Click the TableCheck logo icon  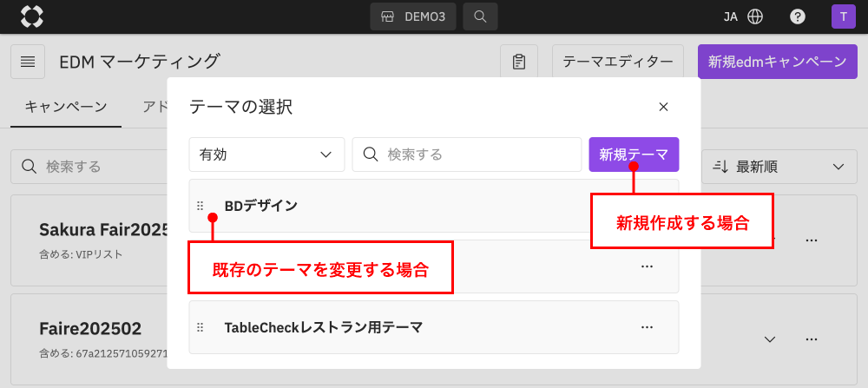click(x=32, y=16)
